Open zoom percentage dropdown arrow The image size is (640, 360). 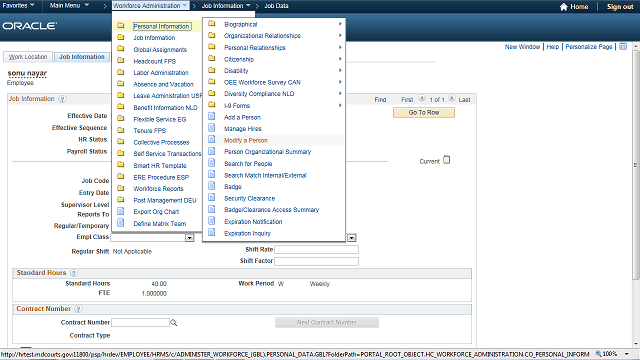click(x=627, y=354)
